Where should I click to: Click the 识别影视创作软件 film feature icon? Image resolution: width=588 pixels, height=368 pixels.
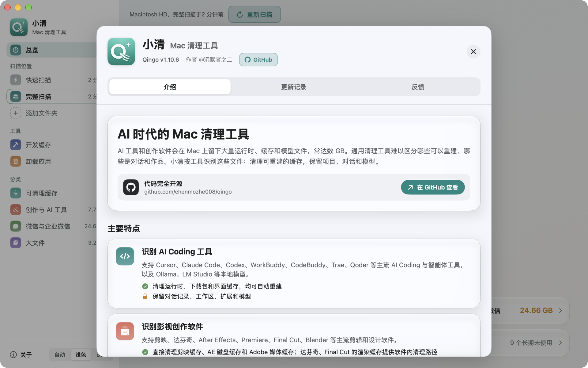coord(125,331)
